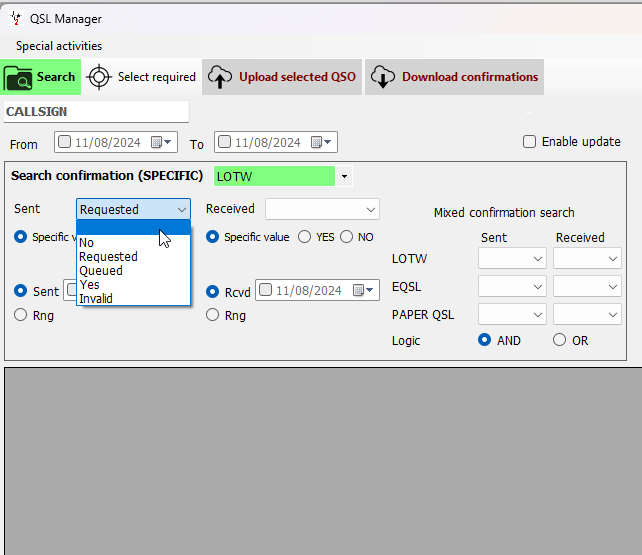Viewport: 642px width, 555px height.
Task: Open the Special activities menu
Action: click(x=59, y=46)
